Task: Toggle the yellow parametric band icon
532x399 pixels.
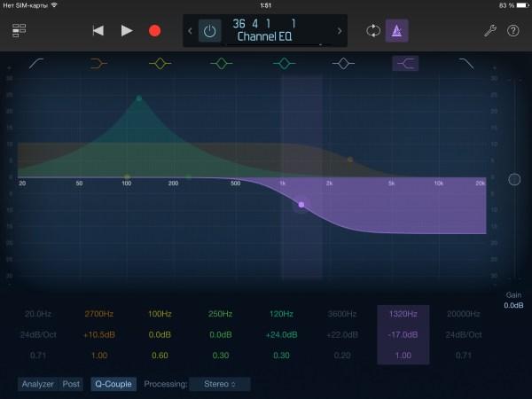Action: [x=160, y=64]
